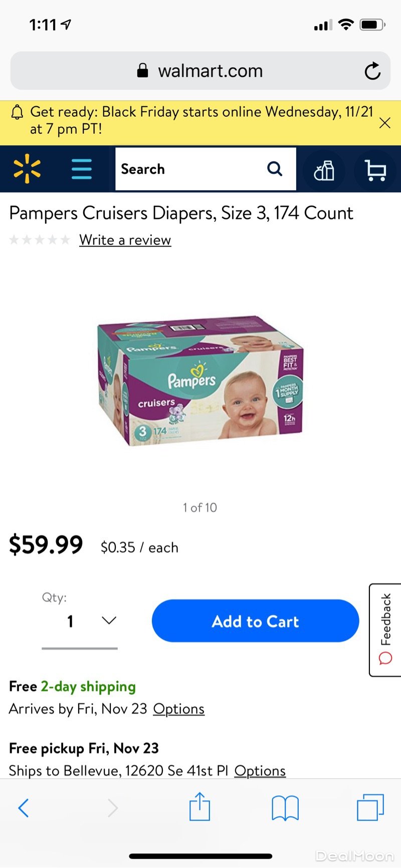Viewport: 401px width, 868px height.
Task: Show all open Safari tabs
Action: (x=370, y=807)
